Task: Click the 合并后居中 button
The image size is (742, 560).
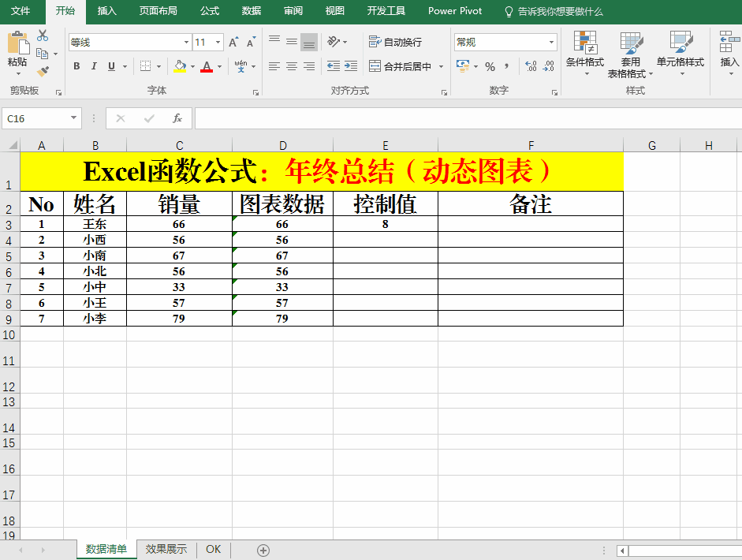Action: (x=401, y=66)
